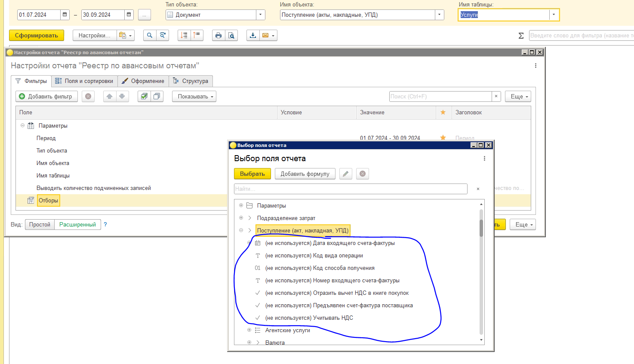
Task: Click the print icon in the toolbar
Action: tap(219, 35)
